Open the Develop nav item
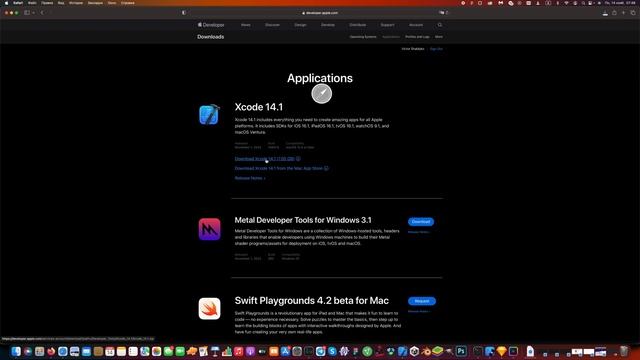This screenshot has height=360, width=640. click(x=328, y=25)
